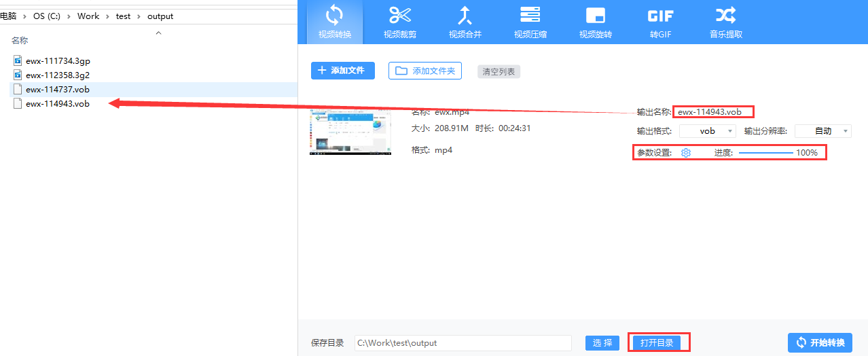Start conversion with 开始转换 button
This screenshot has width=868, height=356.
[x=820, y=342]
